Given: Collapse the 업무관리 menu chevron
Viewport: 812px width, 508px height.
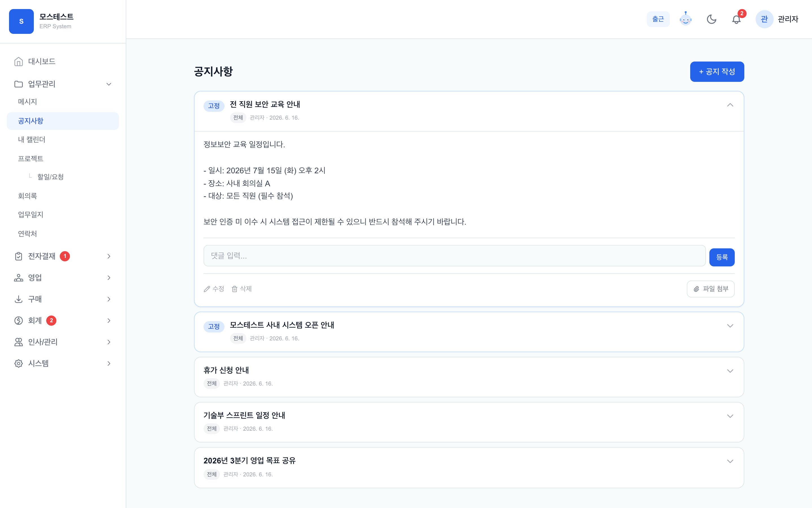Looking at the screenshot, I should 109,84.
